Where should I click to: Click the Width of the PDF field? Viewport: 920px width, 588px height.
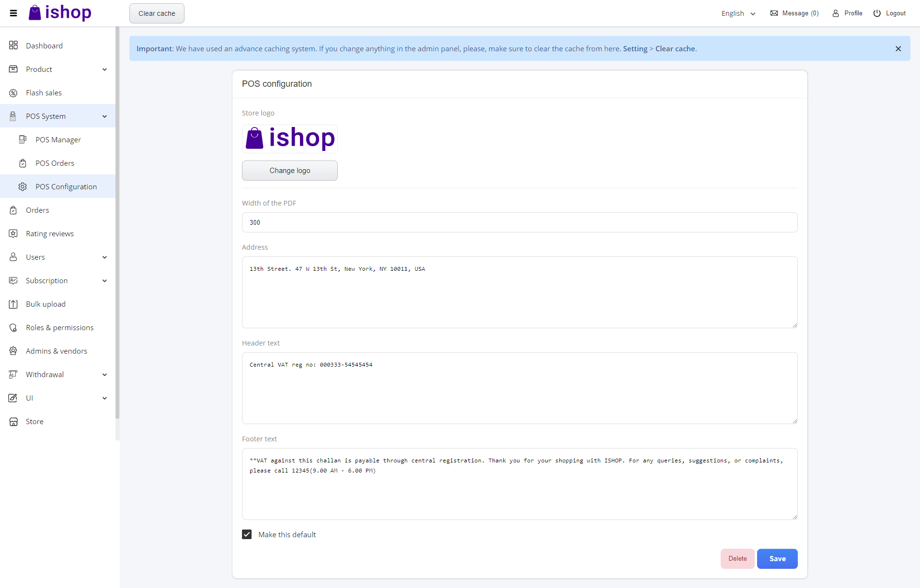[519, 222]
